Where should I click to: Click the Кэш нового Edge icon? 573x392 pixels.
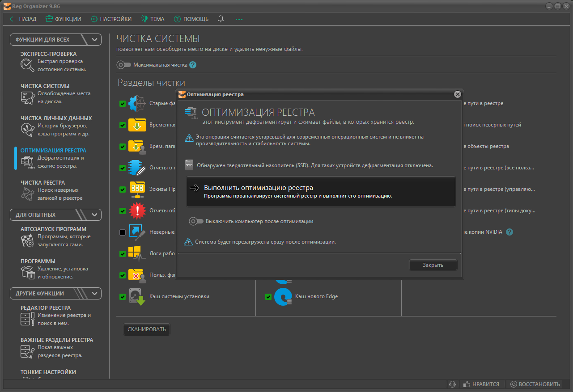(x=283, y=297)
